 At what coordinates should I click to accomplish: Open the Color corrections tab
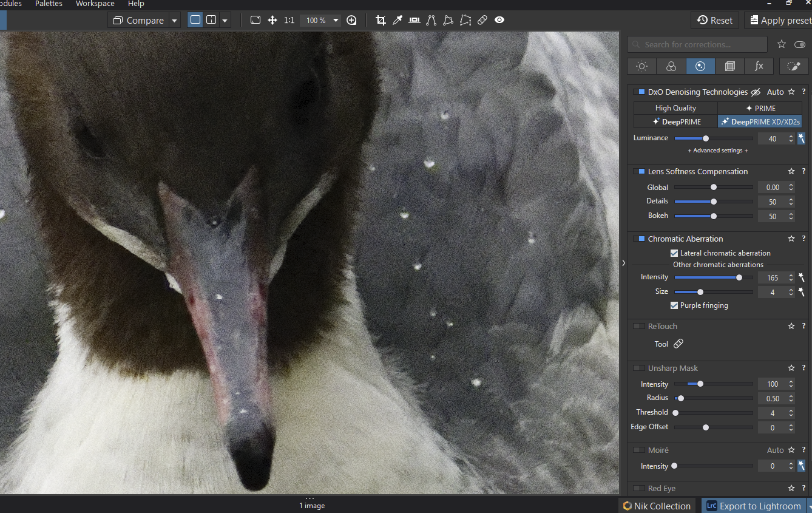click(x=671, y=66)
